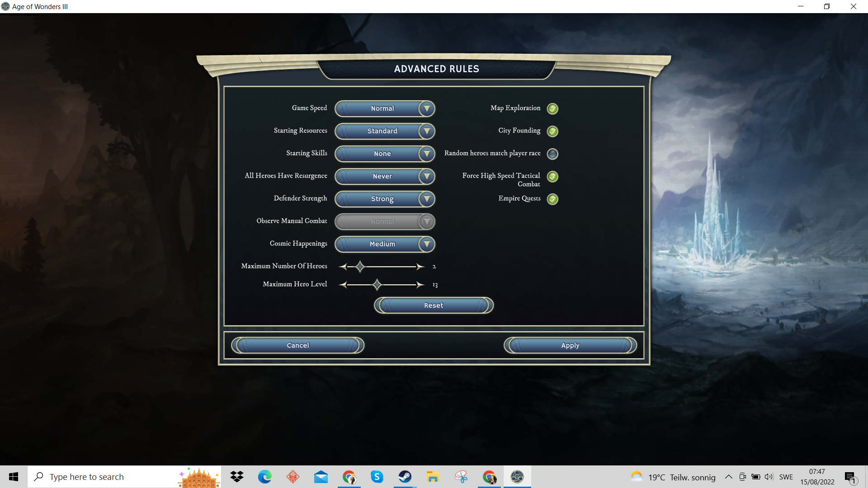Screen dimensions: 868x488
Task: Increase Maximum Hero Level with right arrow
Action: pyautogui.click(x=420, y=285)
